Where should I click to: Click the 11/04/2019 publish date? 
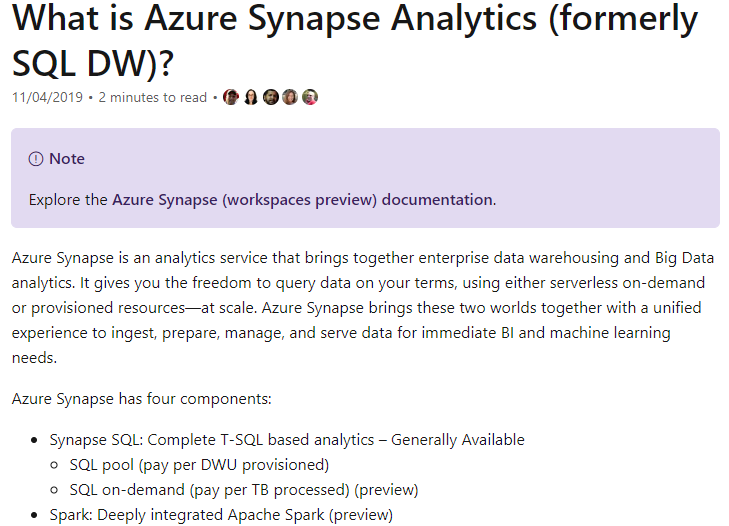[47, 97]
